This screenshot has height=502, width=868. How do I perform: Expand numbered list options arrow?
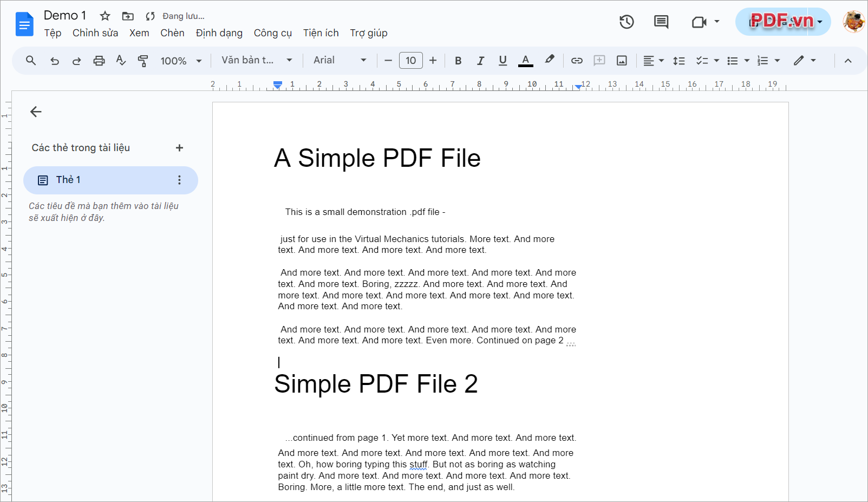click(x=777, y=61)
